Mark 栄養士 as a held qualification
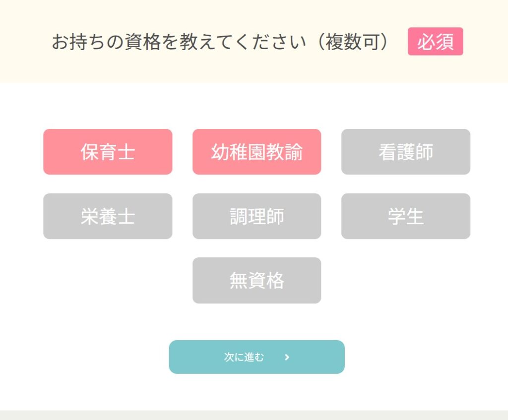Screen dimensions: 508x420 click(108, 216)
